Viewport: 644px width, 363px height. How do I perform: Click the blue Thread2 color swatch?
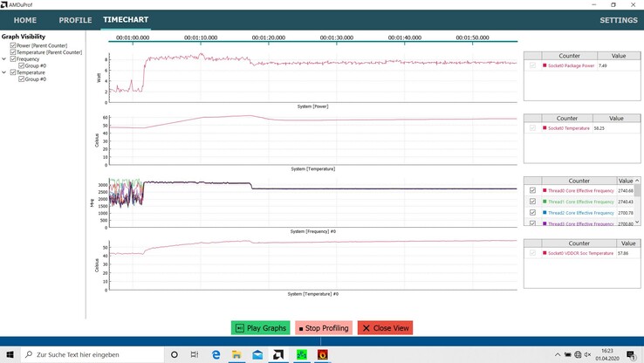[545, 213]
